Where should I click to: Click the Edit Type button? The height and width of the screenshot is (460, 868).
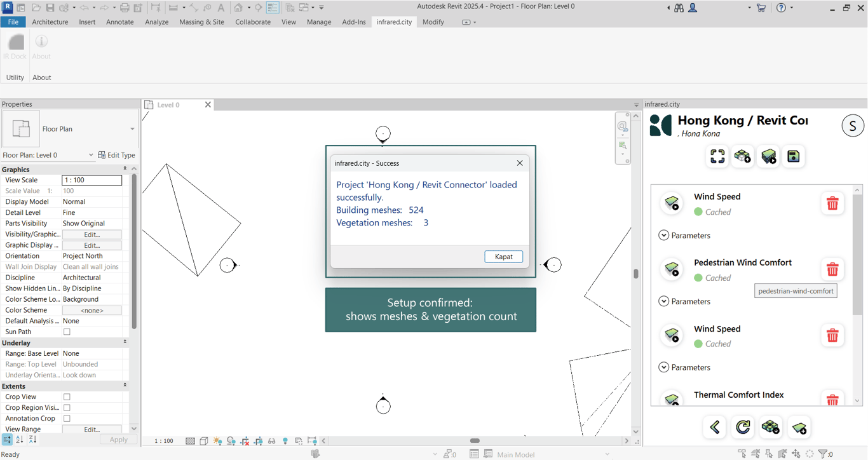(x=116, y=155)
